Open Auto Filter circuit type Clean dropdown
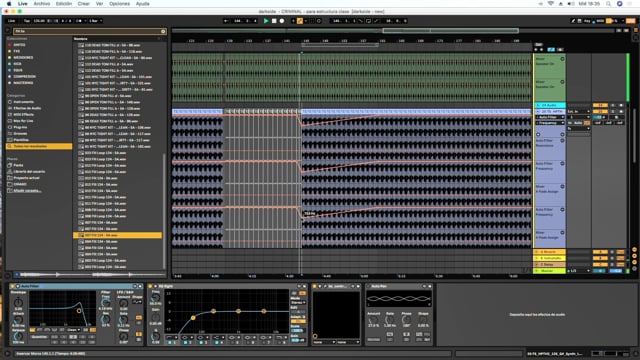Screen dimensions: 640x360 click(73, 330)
